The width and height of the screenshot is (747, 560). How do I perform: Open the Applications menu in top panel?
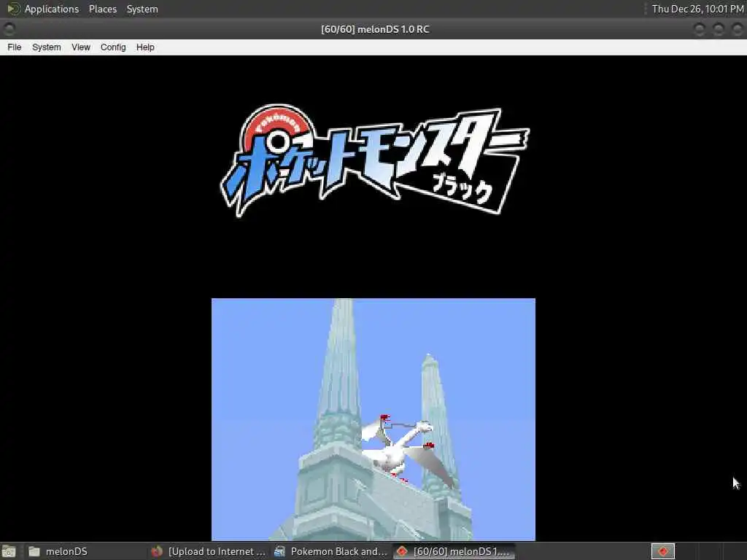[x=52, y=9]
